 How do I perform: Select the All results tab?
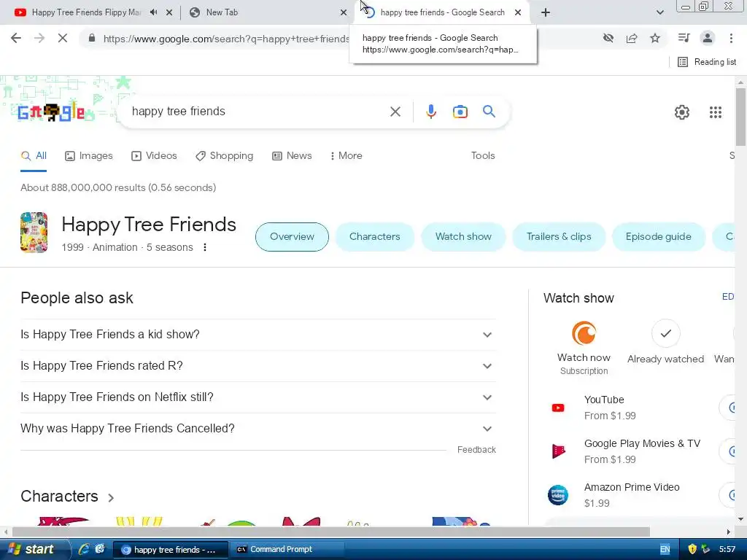[34, 156]
